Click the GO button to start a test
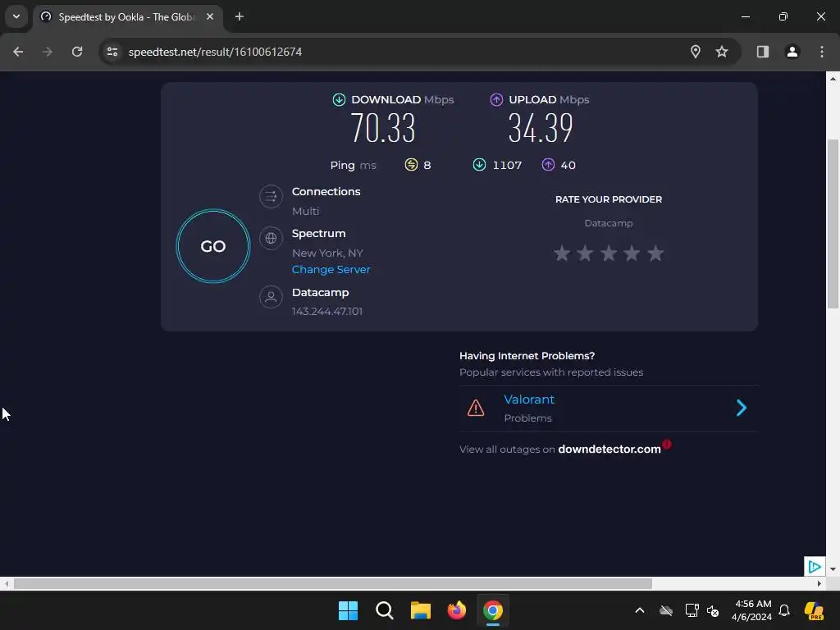Viewport: 840px width, 630px height. pos(213,246)
